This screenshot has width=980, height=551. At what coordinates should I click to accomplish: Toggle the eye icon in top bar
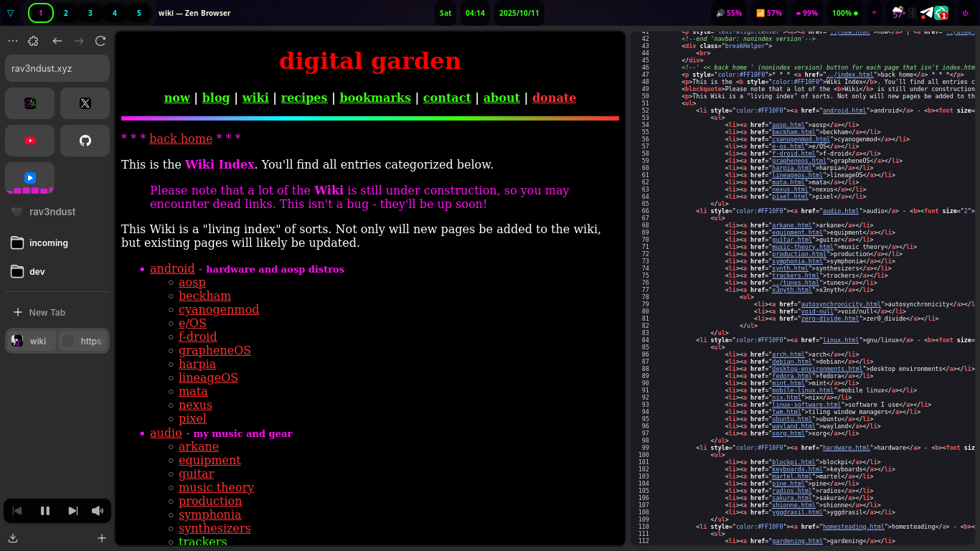[x=874, y=13]
